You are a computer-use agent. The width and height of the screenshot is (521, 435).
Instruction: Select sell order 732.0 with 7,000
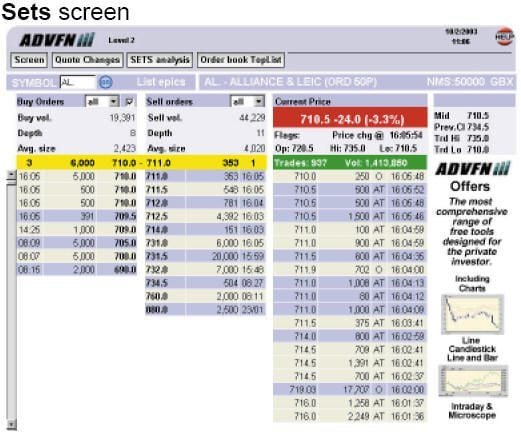[x=206, y=270]
